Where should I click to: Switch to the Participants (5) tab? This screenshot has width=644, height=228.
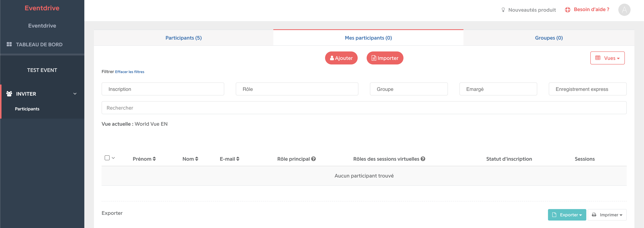(x=183, y=38)
